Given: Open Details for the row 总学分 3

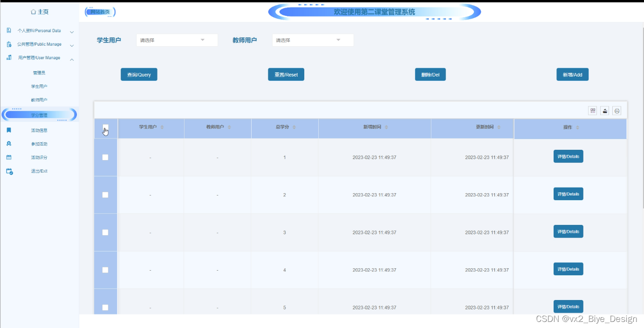Looking at the screenshot, I should click(568, 231).
